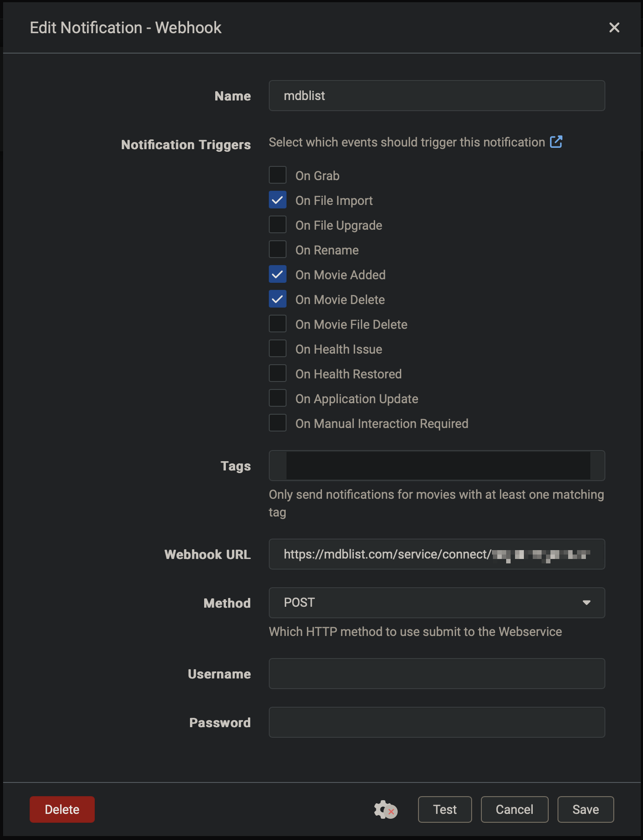Enable the On Rename trigger
Image resolution: width=643 pixels, height=840 pixels.
(278, 249)
